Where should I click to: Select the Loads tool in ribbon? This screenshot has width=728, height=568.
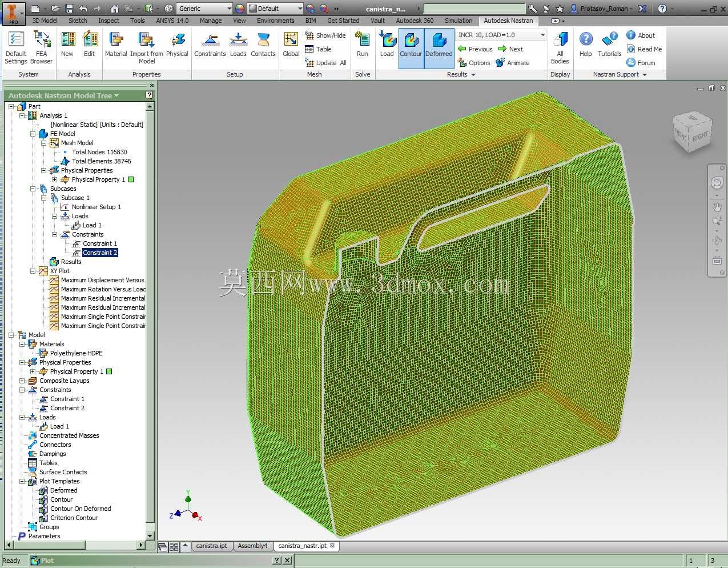[x=238, y=44]
